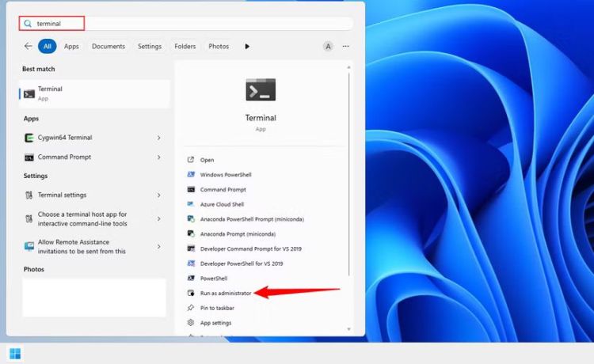Switch to the Photos filter tab
This screenshot has width=594, height=364.
click(x=219, y=47)
